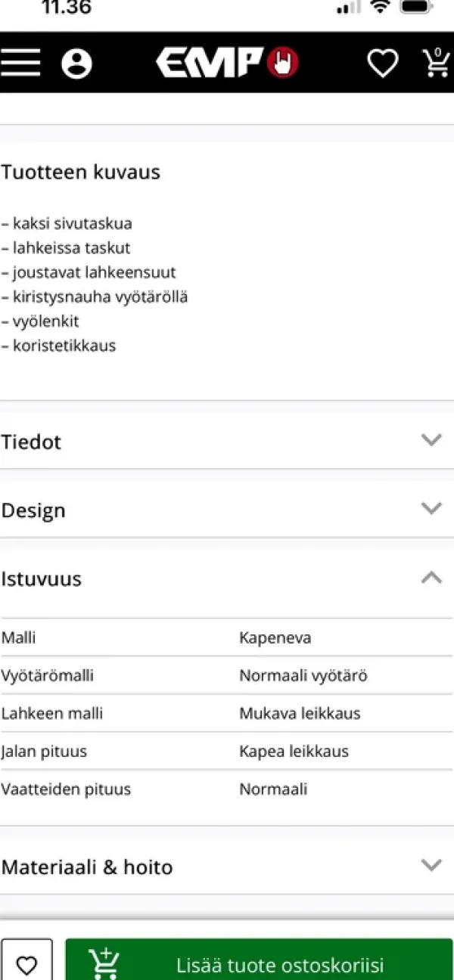Tap the Tiedot section heading
The height and width of the screenshot is (980, 454).
click(x=31, y=442)
